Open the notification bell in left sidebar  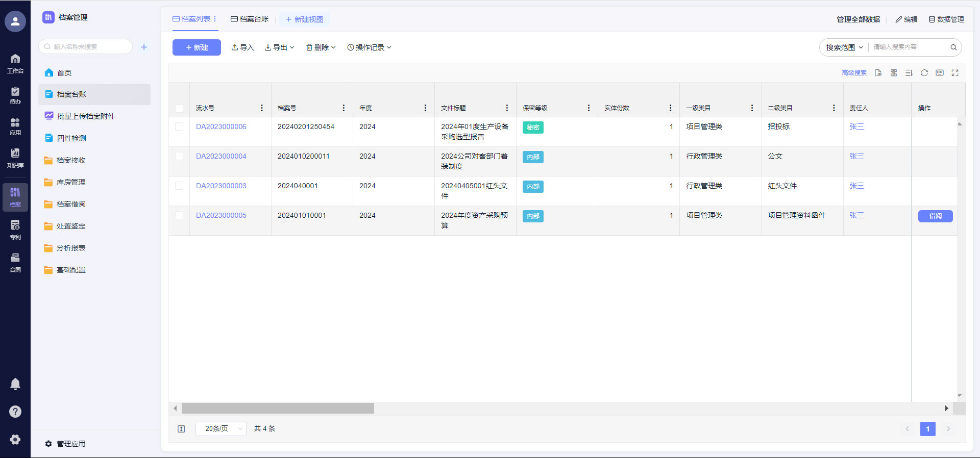pos(15,384)
